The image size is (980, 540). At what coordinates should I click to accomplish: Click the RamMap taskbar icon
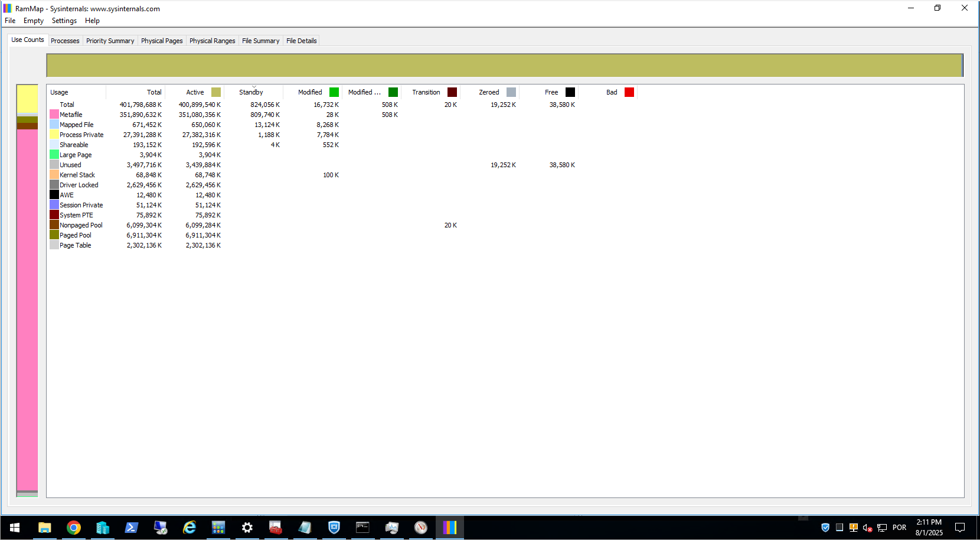click(x=450, y=528)
